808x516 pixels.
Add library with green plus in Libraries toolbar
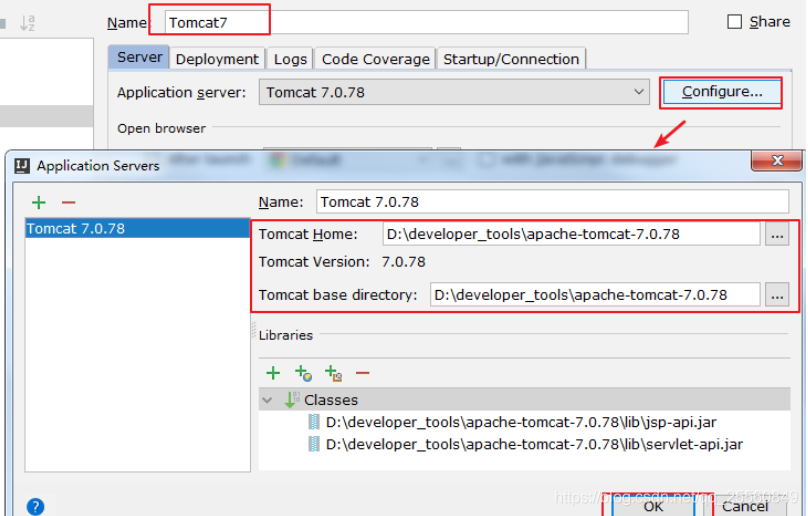273,373
